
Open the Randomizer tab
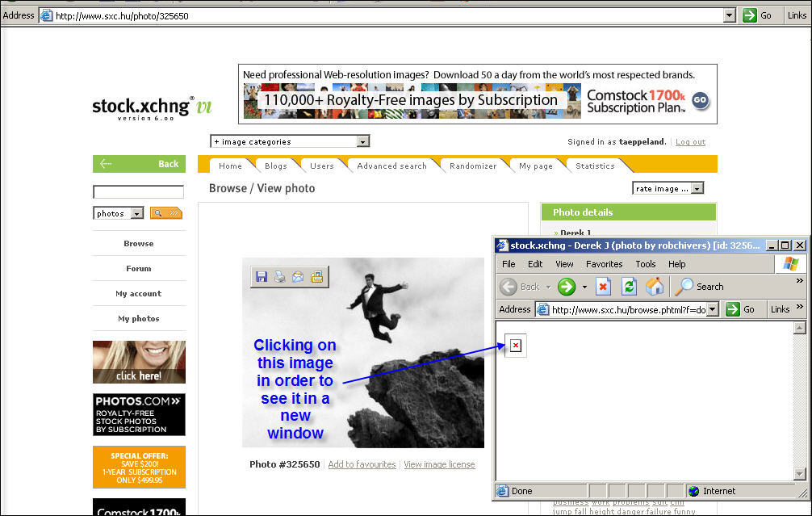click(x=473, y=166)
